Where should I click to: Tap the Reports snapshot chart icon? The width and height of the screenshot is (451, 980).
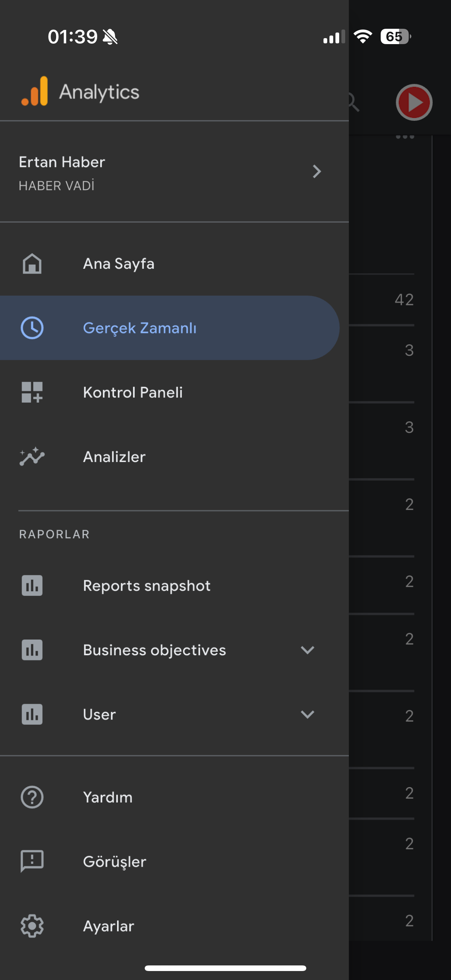(x=32, y=585)
